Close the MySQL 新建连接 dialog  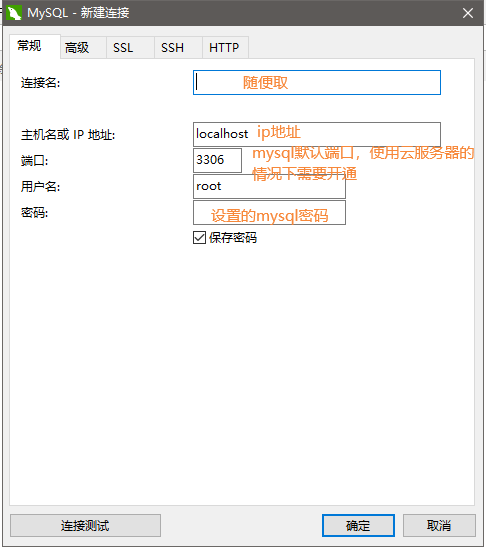click(x=468, y=13)
